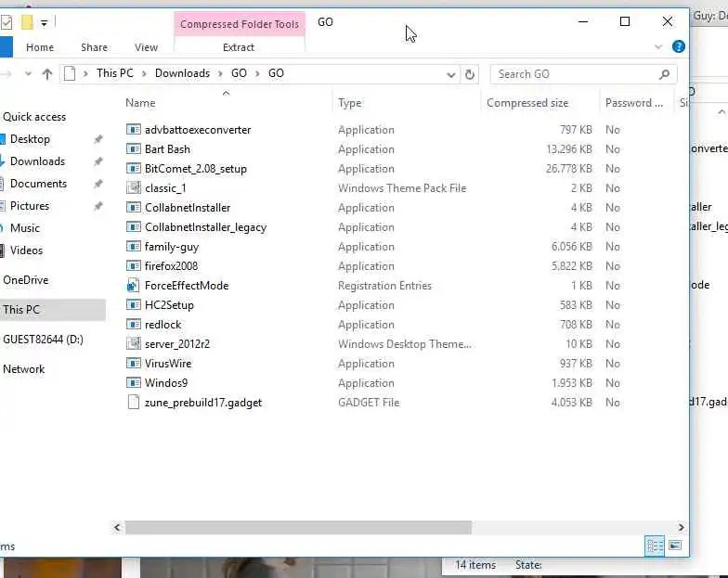Viewport: 728px width, 578px height.
Task: Open the Extract ribbon tab
Action: (x=239, y=47)
